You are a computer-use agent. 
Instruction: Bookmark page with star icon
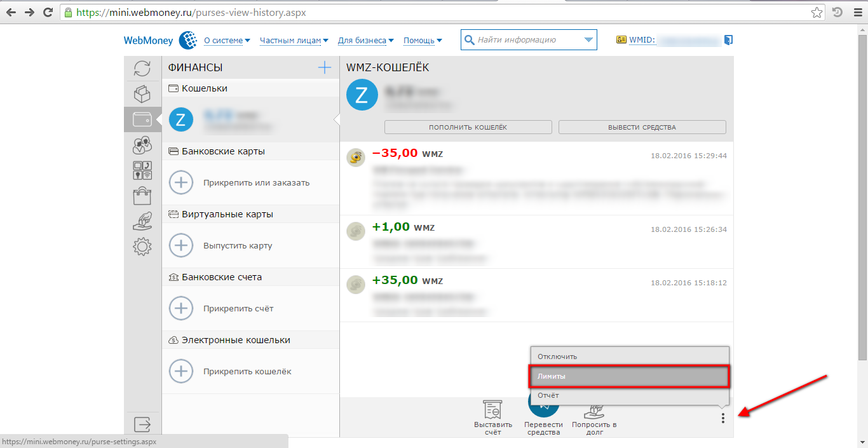click(x=817, y=12)
